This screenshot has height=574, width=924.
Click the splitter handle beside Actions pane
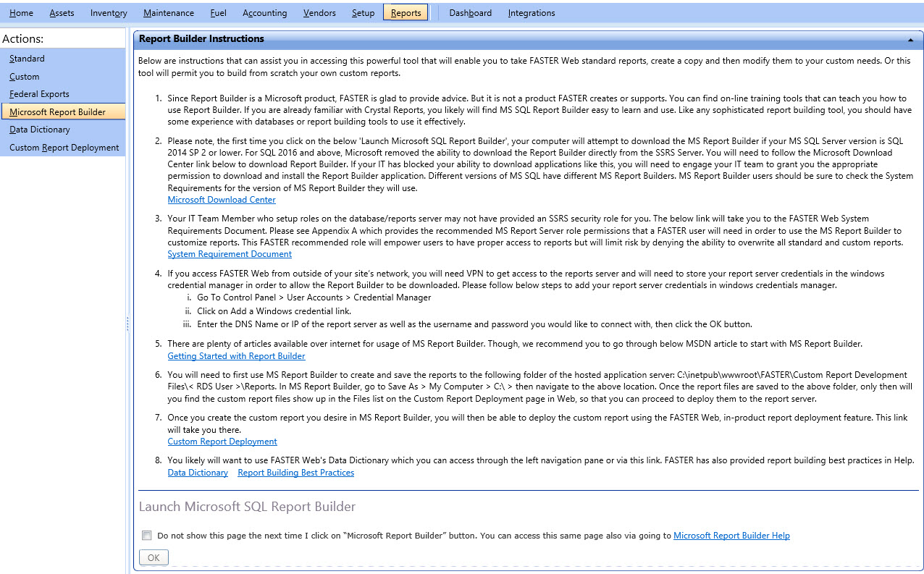pos(128,324)
